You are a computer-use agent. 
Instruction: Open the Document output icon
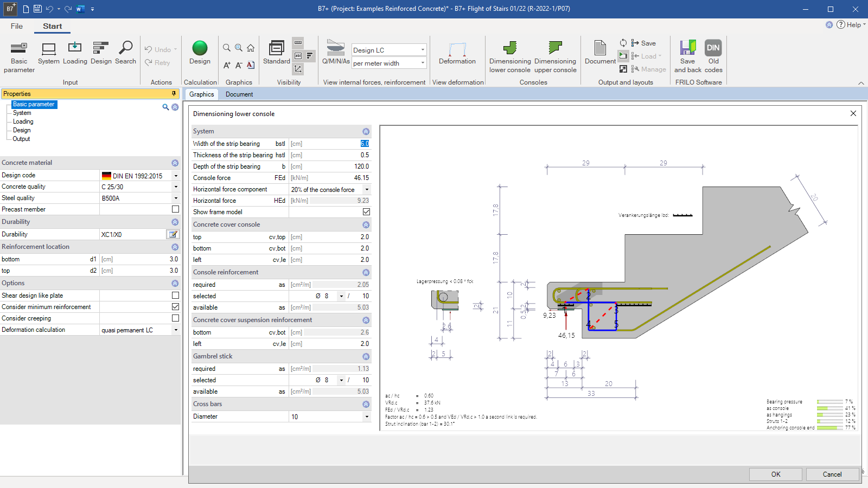click(600, 53)
